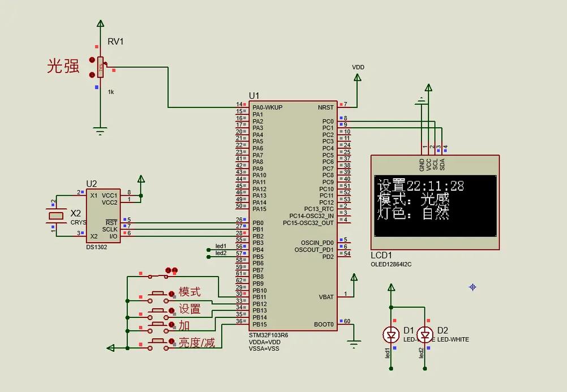Select the STM32F103R6 chip U1
This screenshot has height=392, width=567.
pyautogui.click(x=293, y=216)
